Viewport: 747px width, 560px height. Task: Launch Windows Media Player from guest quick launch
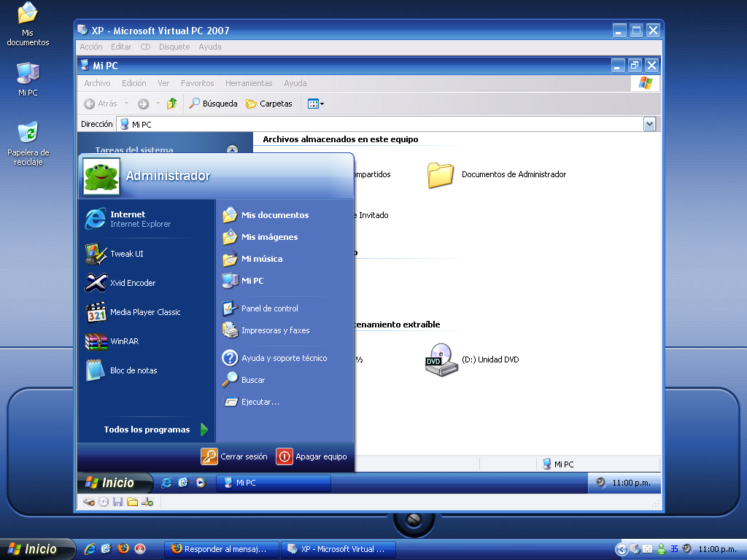201,483
